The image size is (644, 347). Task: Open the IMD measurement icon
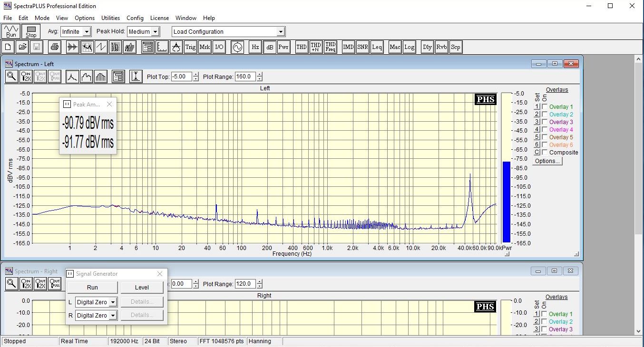coord(349,47)
